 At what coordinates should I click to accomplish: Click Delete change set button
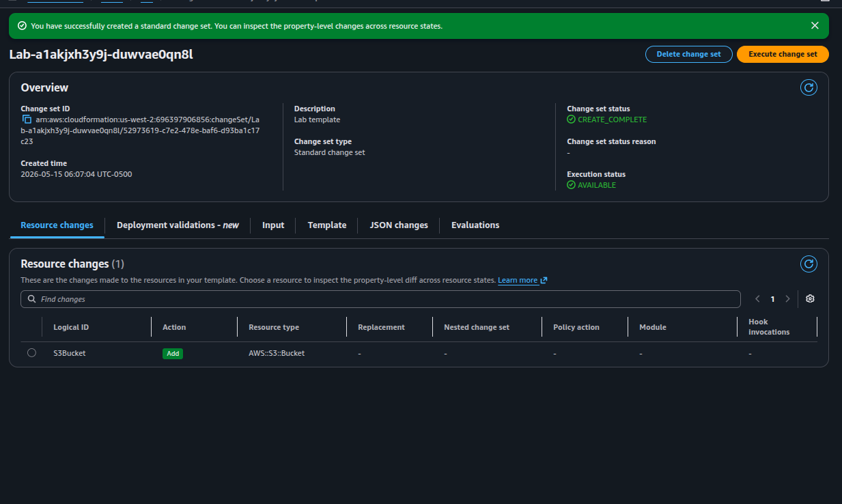(x=688, y=54)
